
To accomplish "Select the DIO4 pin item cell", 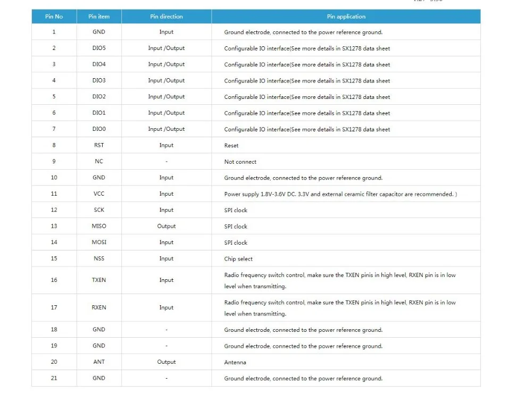I will click(x=99, y=64).
